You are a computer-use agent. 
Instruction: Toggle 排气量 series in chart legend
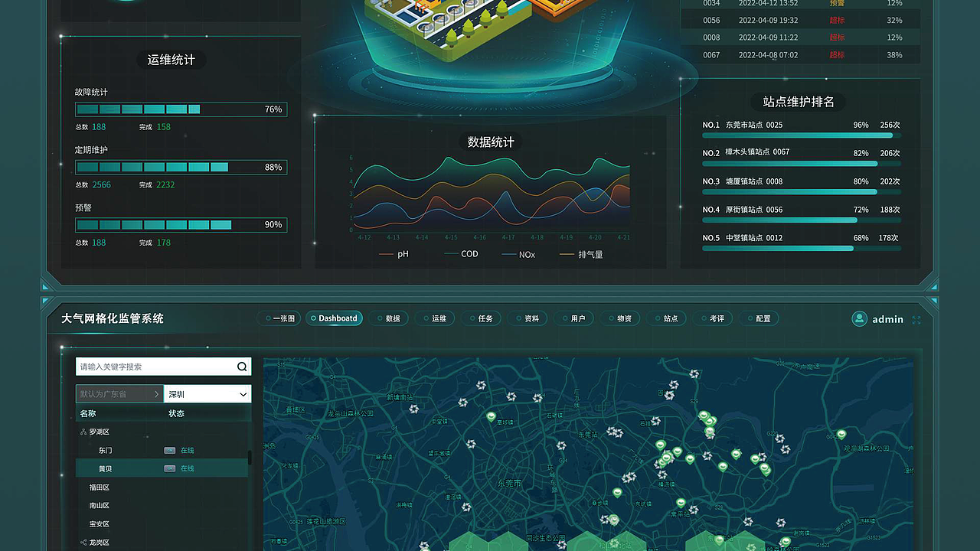tap(581, 255)
